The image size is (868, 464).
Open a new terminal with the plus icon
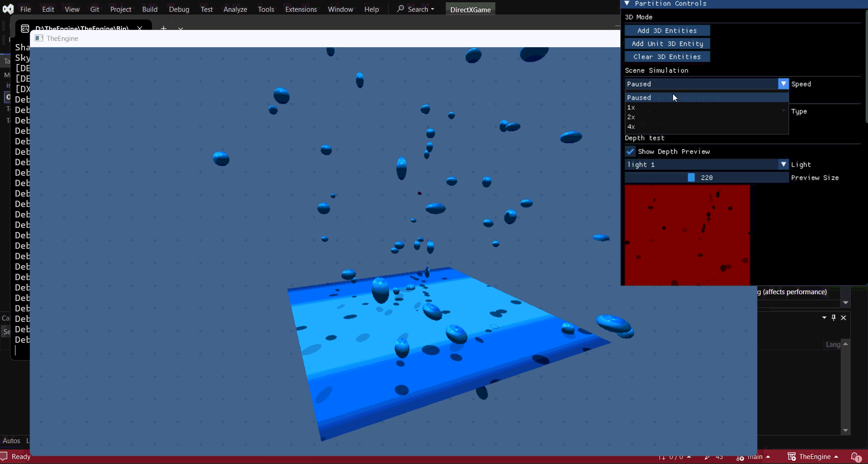tap(164, 28)
